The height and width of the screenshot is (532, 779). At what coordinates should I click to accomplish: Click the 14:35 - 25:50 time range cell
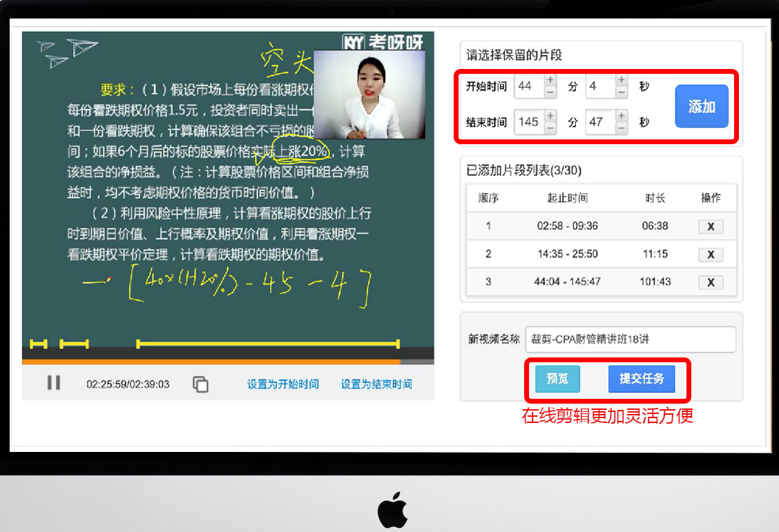pos(568,254)
